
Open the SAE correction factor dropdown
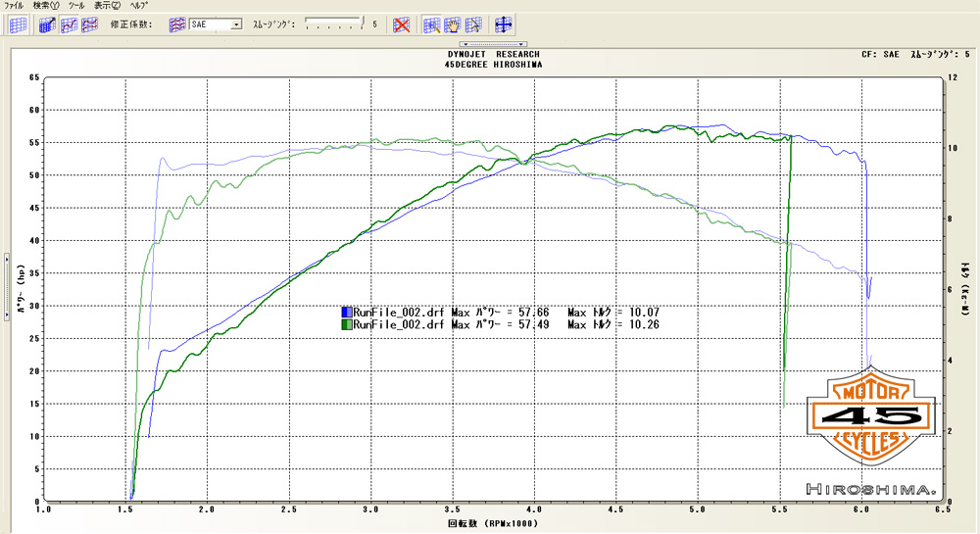tap(236, 24)
